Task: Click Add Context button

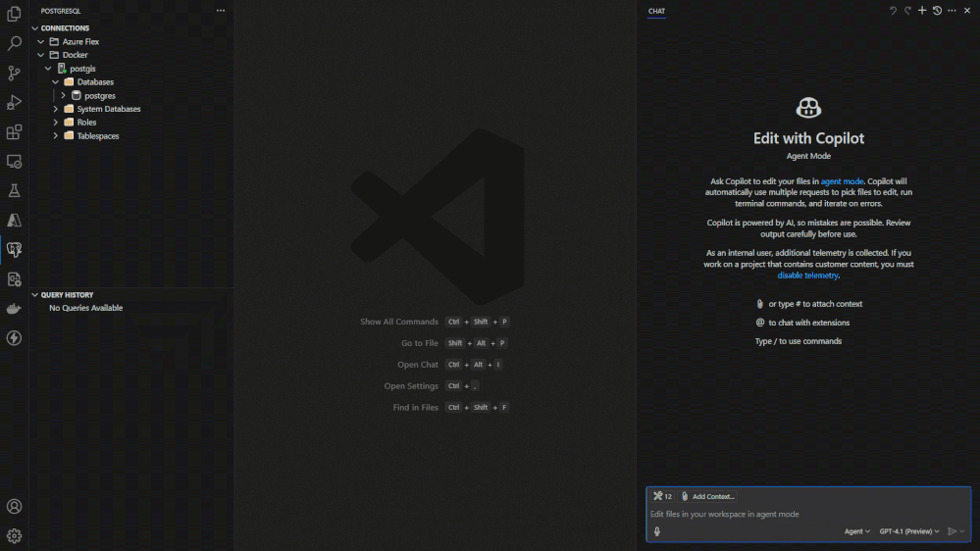Action: (x=707, y=496)
